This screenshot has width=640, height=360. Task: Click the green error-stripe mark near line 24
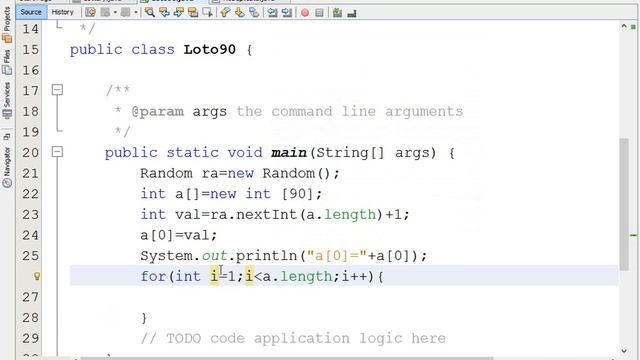click(633, 236)
